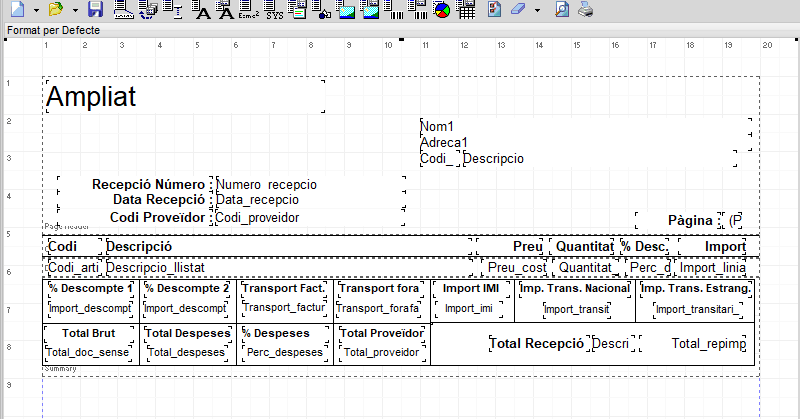Select the '% Descompte 1' label
800x419 pixels.
coord(90,288)
